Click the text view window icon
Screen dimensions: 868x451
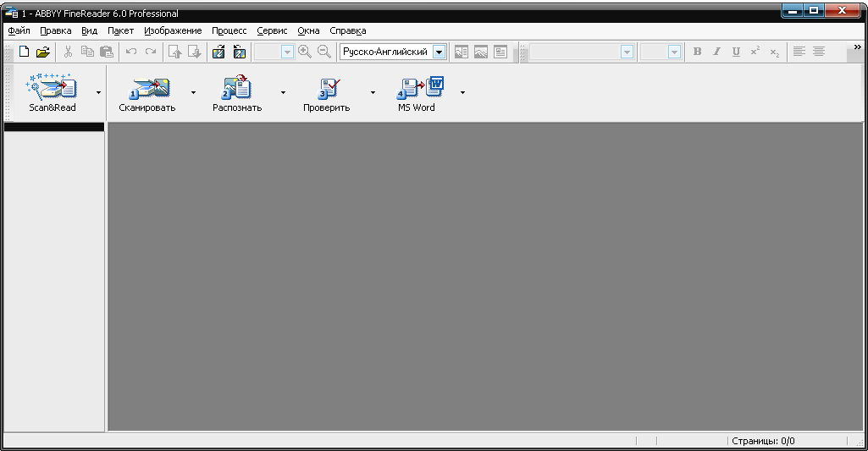tap(500, 52)
